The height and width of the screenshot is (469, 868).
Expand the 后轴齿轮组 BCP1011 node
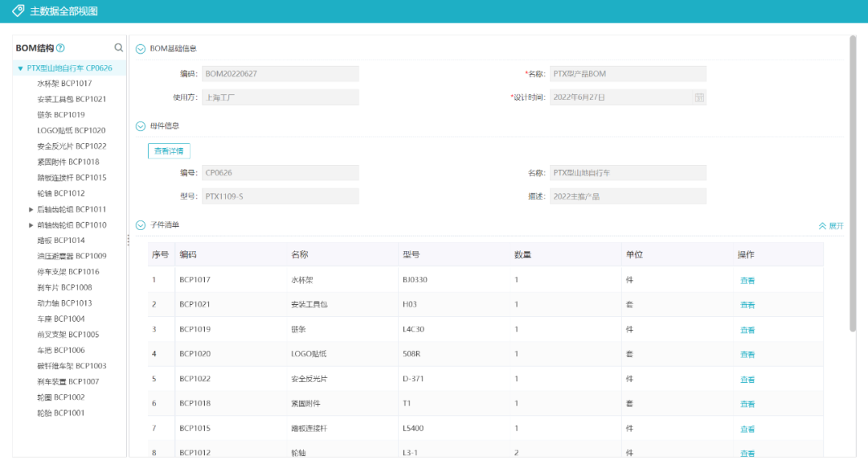point(31,209)
